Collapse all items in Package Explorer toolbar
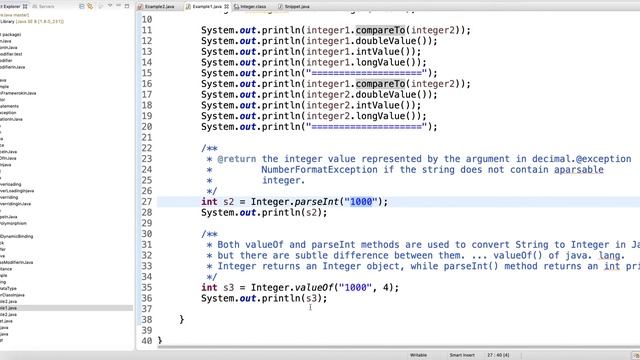 (x=82, y=7)
